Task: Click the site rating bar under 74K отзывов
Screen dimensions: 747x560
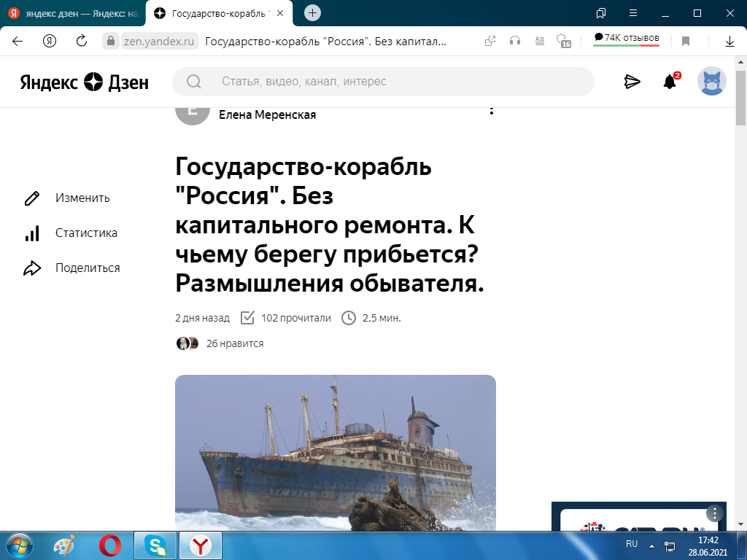Action: click(626, 45)
